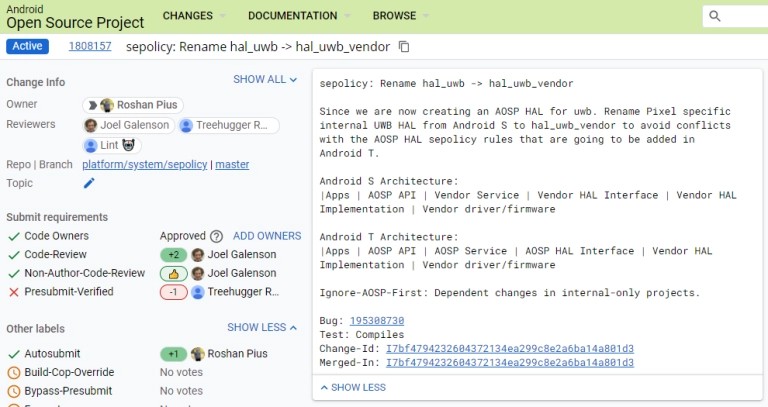Click Roshan Pius avatar next to Autosubmit
This screenshot has width=768, height=407.
198,354
